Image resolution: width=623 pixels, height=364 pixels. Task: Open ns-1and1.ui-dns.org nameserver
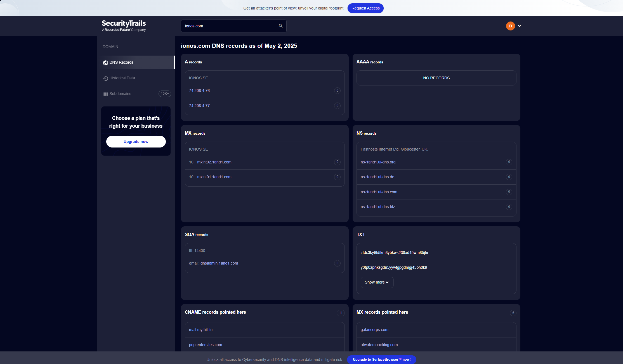[x=378, y=162]
